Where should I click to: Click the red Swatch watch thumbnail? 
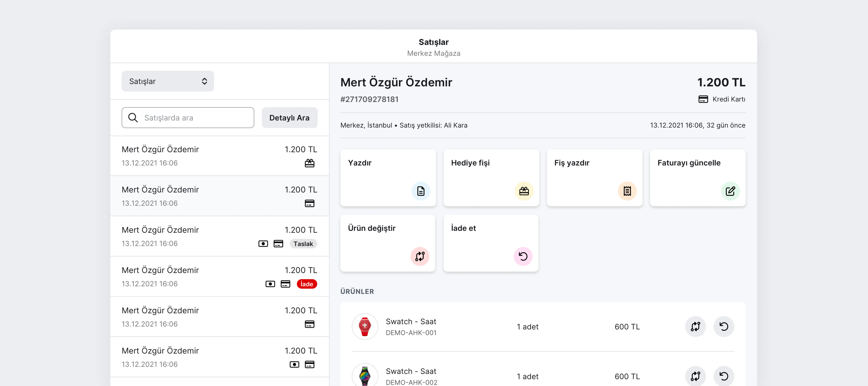click(365, 326)
